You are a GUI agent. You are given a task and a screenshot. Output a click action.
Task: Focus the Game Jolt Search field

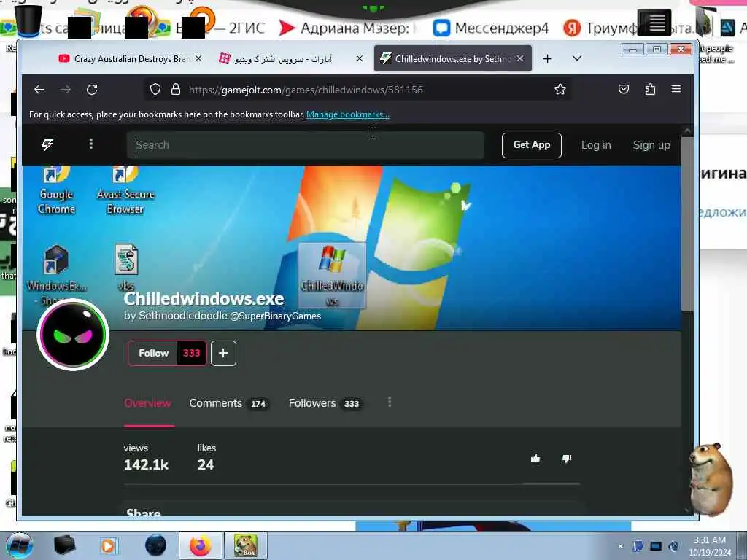(306, 145)
